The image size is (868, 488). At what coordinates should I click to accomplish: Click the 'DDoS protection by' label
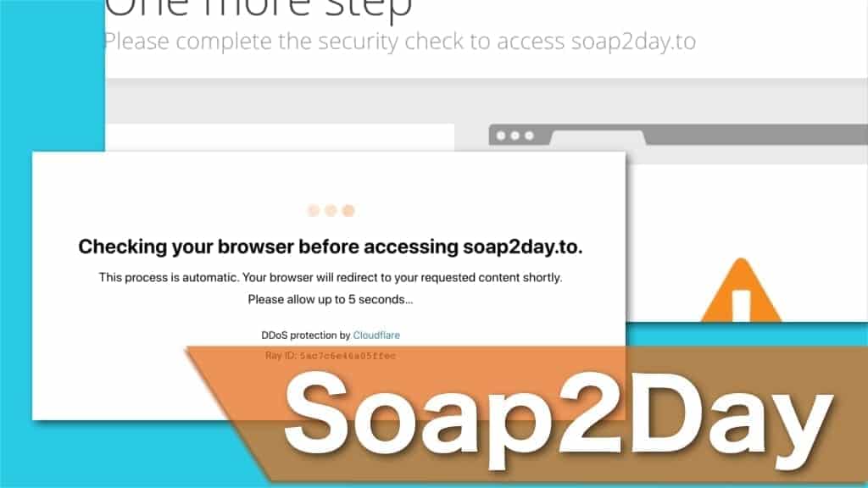[x=306, y=335]
